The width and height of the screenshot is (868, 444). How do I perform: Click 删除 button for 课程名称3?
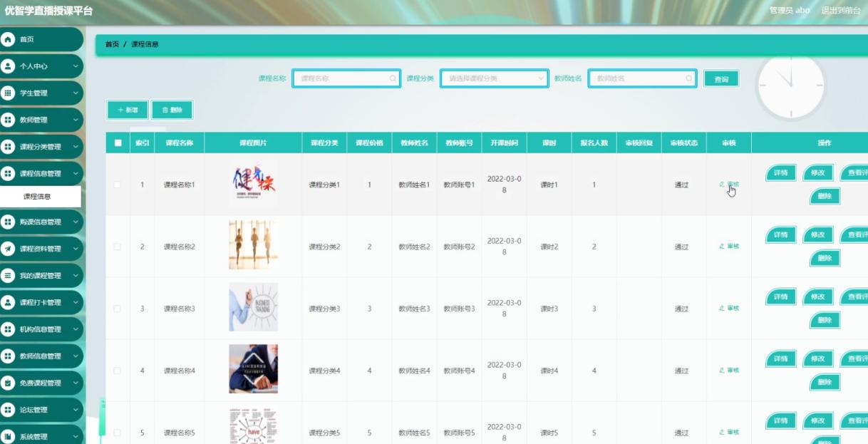pos(825,321)
